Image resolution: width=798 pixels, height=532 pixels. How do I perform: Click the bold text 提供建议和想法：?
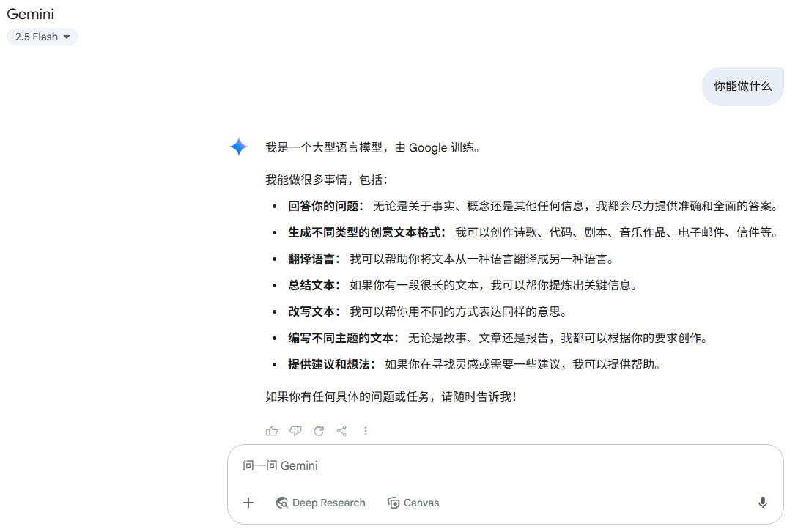332,364
